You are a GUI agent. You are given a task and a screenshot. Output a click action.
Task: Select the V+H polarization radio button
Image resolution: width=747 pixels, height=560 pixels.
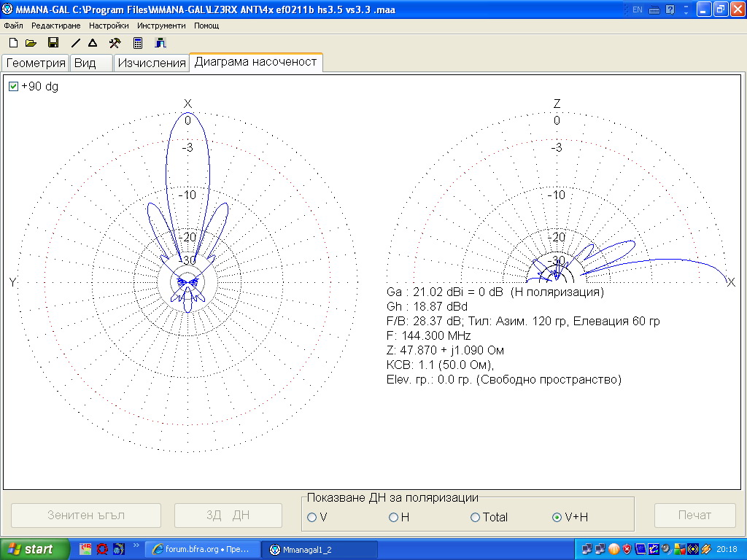point(557,517)
